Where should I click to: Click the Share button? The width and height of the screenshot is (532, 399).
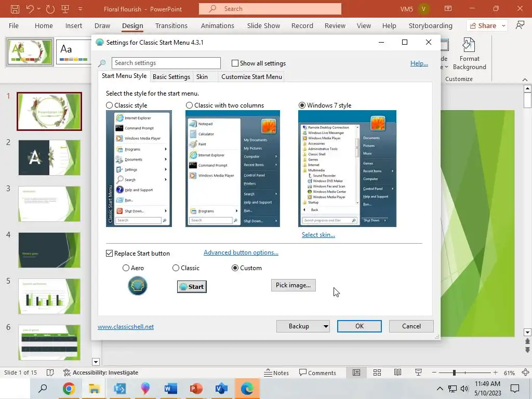point(483,26)
